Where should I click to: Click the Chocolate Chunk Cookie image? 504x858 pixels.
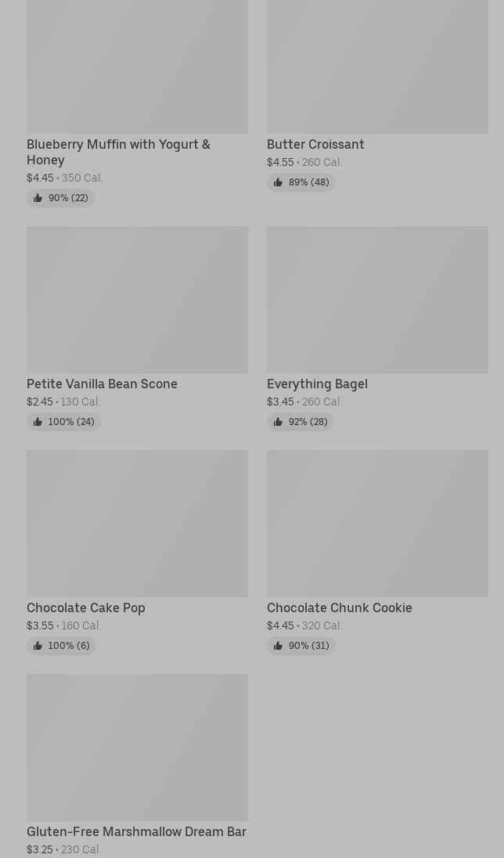(377, 524)
